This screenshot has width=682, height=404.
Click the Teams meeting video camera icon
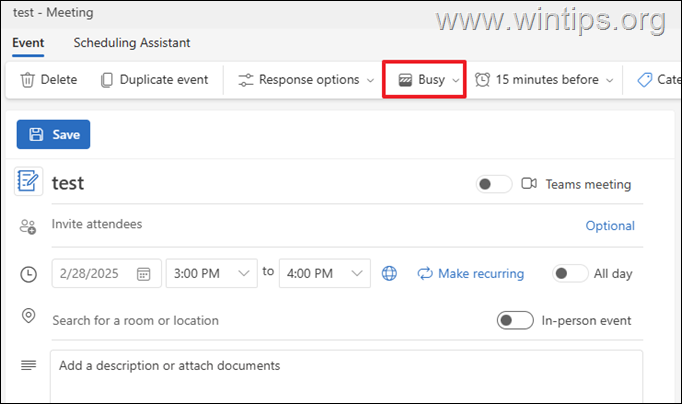(529, 184)
